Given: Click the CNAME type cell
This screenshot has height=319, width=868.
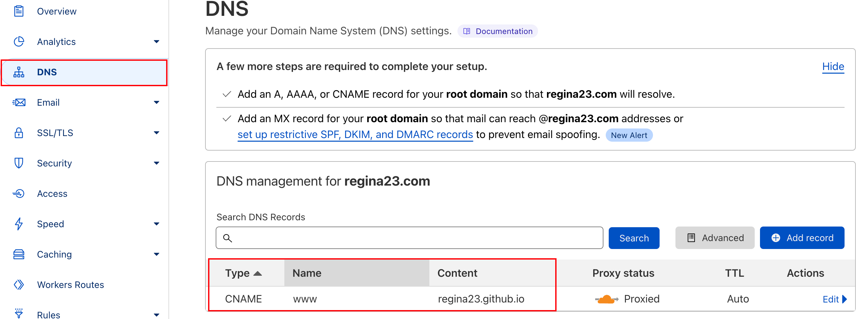Looking at the screenshot, I should [243, 299].
